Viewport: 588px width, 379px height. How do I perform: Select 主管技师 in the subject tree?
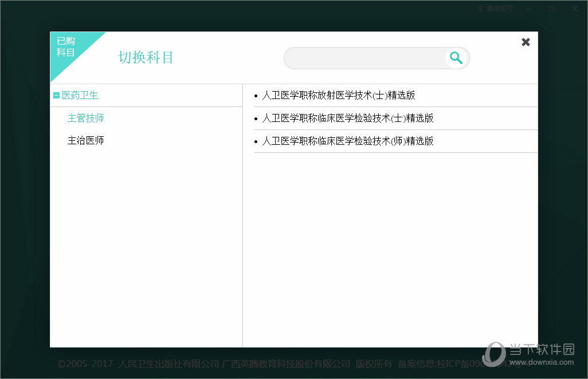click(86, 118)
